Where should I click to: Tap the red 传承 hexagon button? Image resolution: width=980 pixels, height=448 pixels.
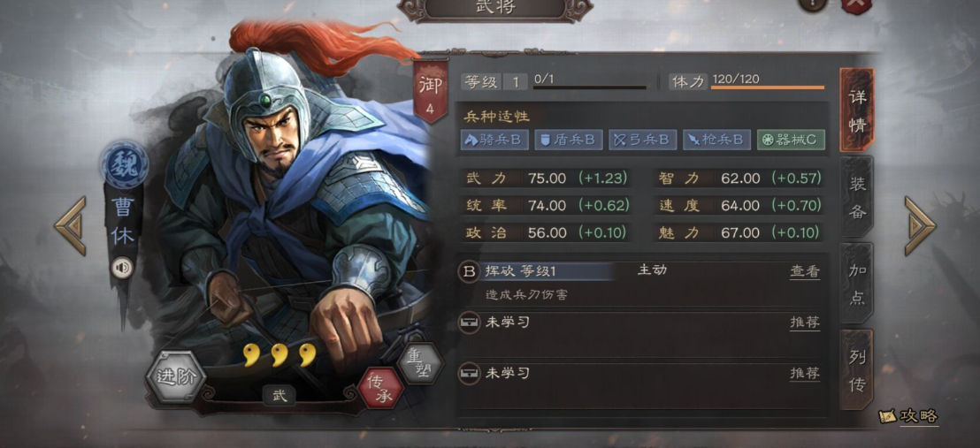[382, 387]
